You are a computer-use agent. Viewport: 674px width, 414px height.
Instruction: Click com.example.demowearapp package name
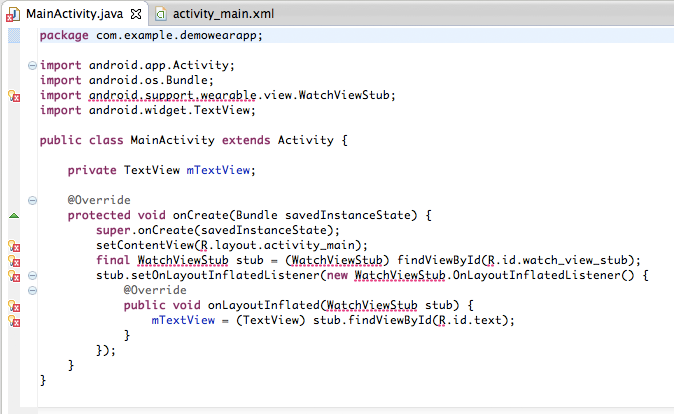coord(176,35)
